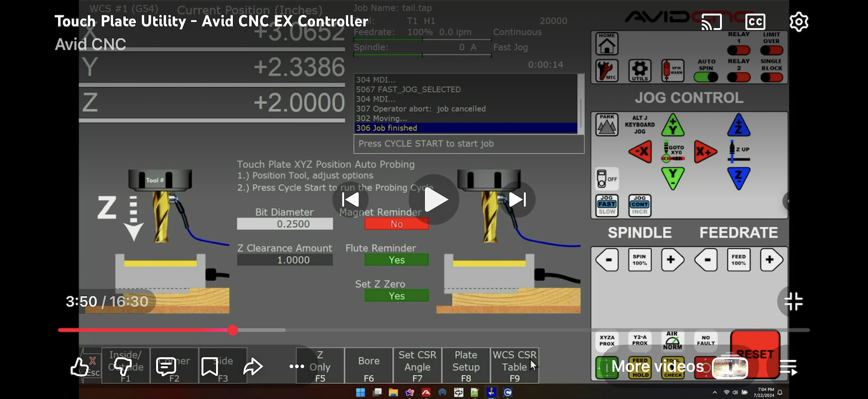Open the WCS CSR Table F9 tab
The image size is (868, 399).
(514, 366)
